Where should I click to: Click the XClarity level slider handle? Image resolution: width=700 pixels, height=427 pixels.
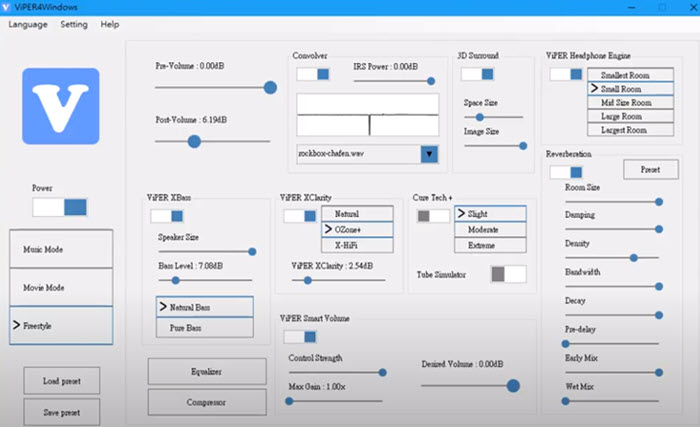(x=308, y=280)
